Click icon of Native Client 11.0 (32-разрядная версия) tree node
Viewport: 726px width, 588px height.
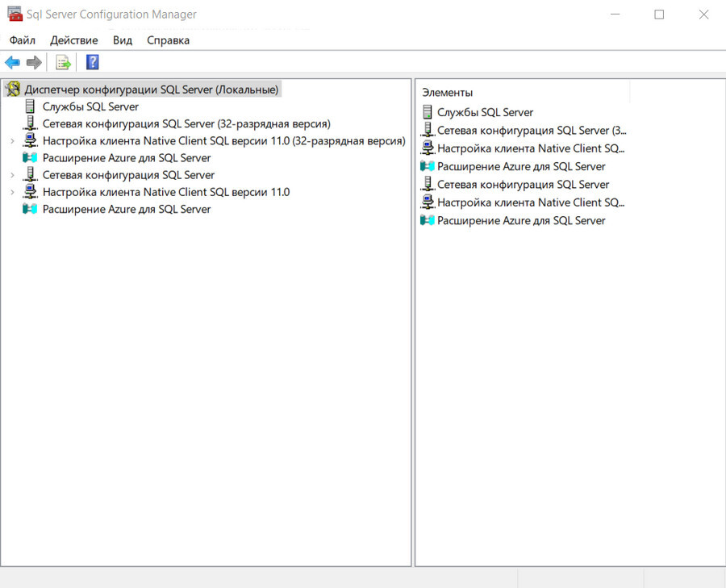click(30, 140)
